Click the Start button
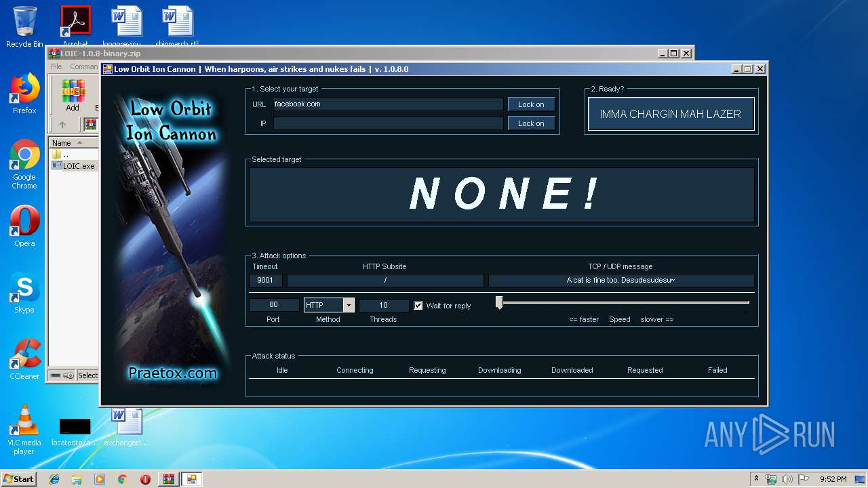The height and width of the screenshot is (488, 868). (x=18, y=479)
